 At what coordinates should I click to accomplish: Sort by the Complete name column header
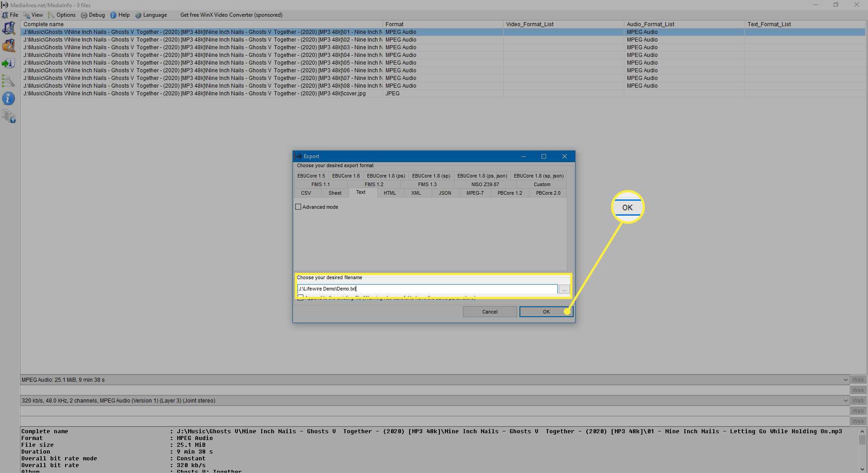202,24
